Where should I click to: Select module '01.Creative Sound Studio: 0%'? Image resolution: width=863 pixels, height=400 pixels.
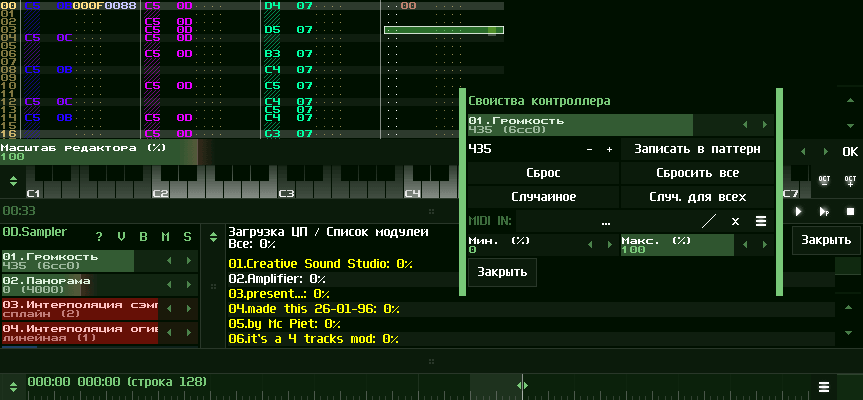pos(321,264)
